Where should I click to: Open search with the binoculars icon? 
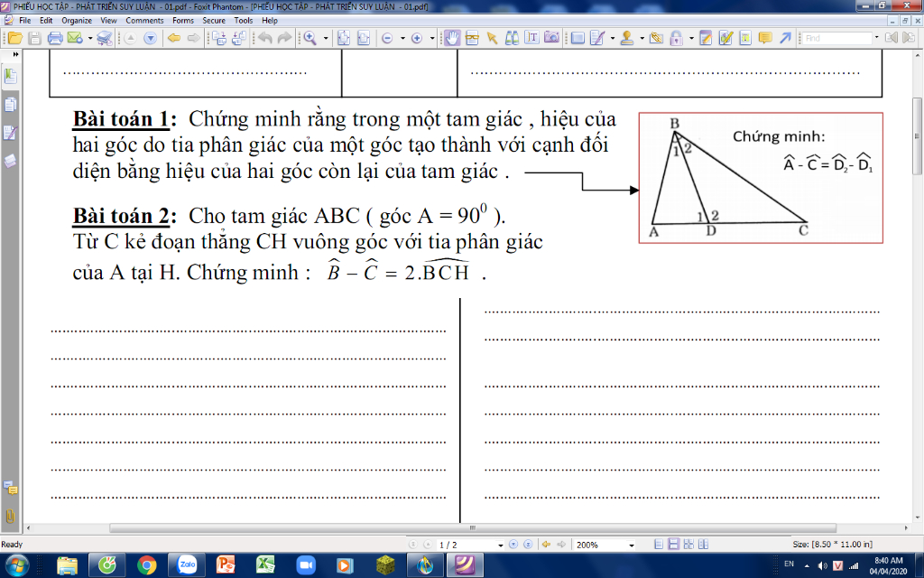point(513,38)
